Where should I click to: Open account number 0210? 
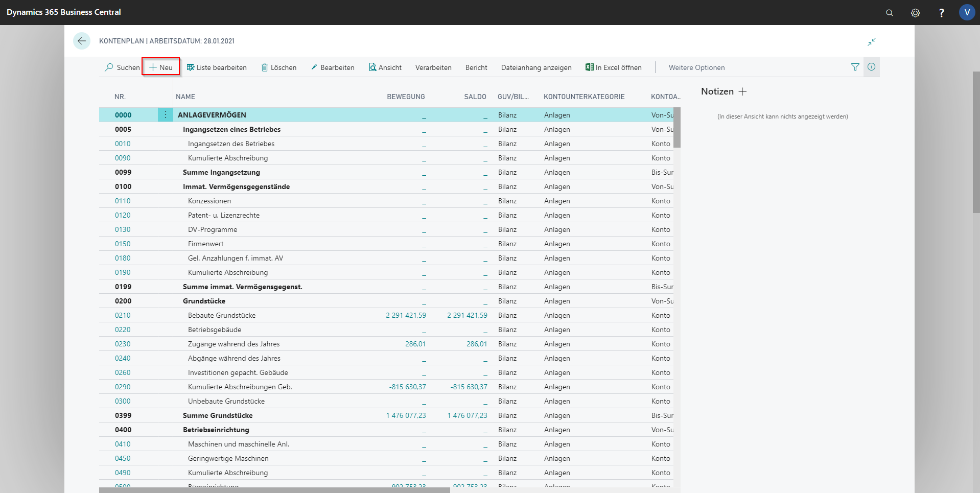pyautogui.click(x=123, y=315)
